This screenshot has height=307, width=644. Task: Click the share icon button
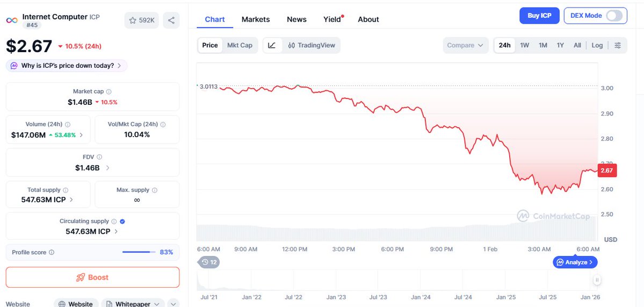(171, 20)
